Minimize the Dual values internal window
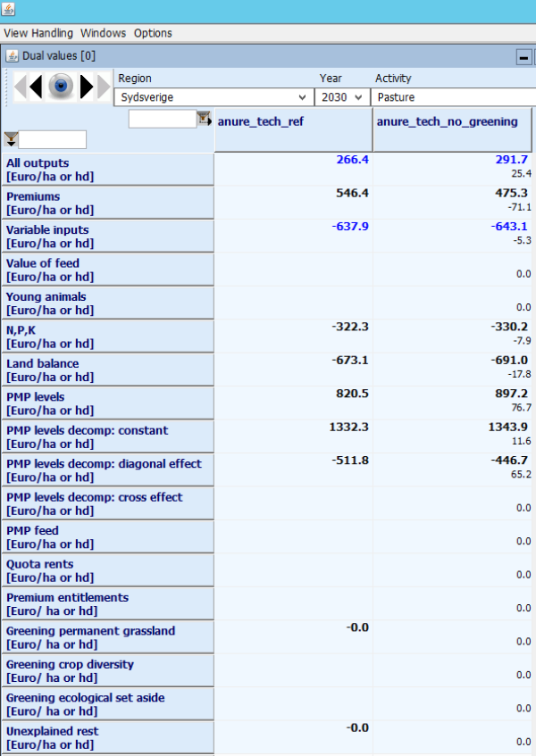This screenshot has height=756, width=536. [x=524, y=56]
